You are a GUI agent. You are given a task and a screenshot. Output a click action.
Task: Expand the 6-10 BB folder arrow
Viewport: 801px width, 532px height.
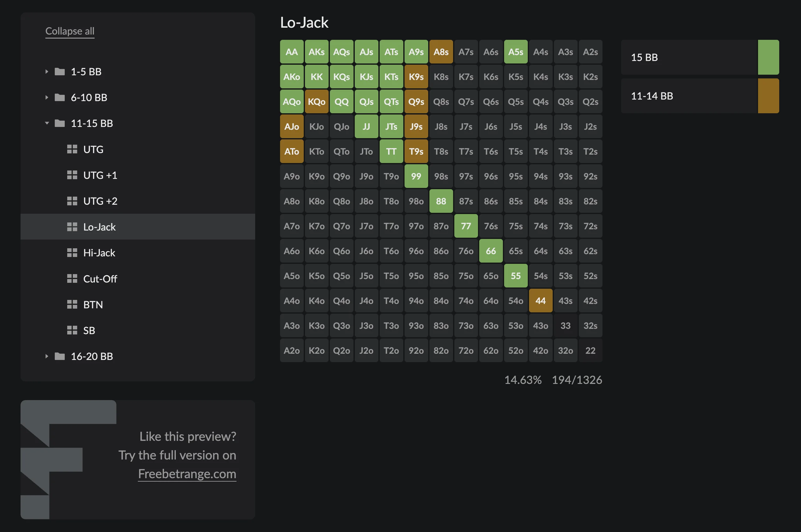[47, 97]
